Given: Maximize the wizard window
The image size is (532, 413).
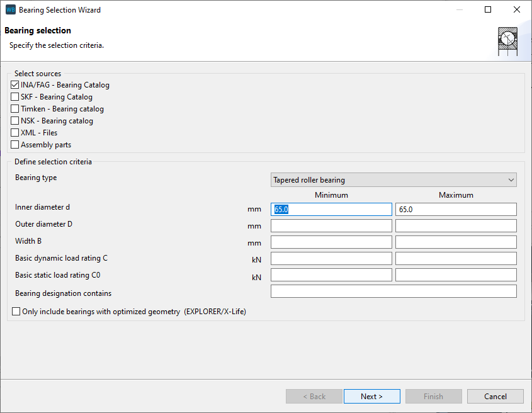Looking at the screenshot, I should tap(488, 10).
